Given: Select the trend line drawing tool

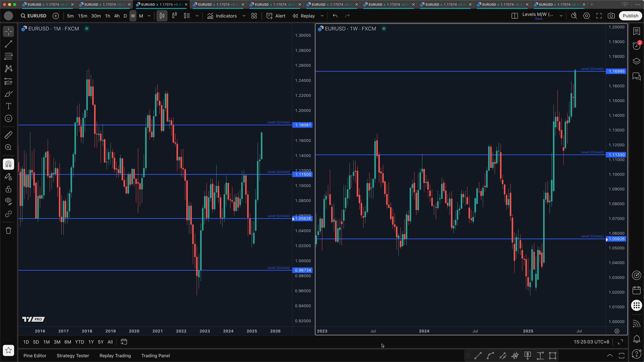Looking at the screenshot, I should [x=9, y=44].
